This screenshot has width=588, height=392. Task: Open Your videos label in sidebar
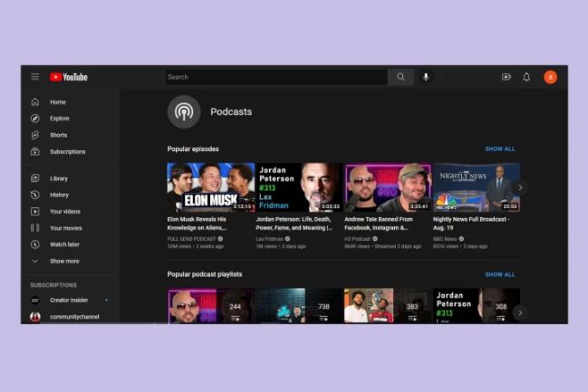pyautogui.click(x=65, y=211)
